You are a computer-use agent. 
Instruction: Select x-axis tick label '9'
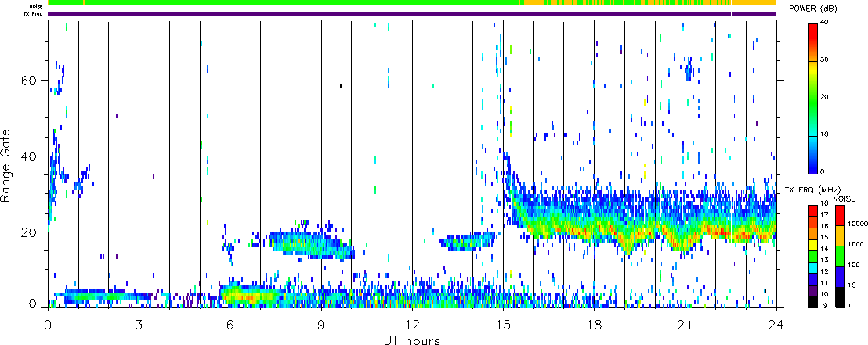321,325
